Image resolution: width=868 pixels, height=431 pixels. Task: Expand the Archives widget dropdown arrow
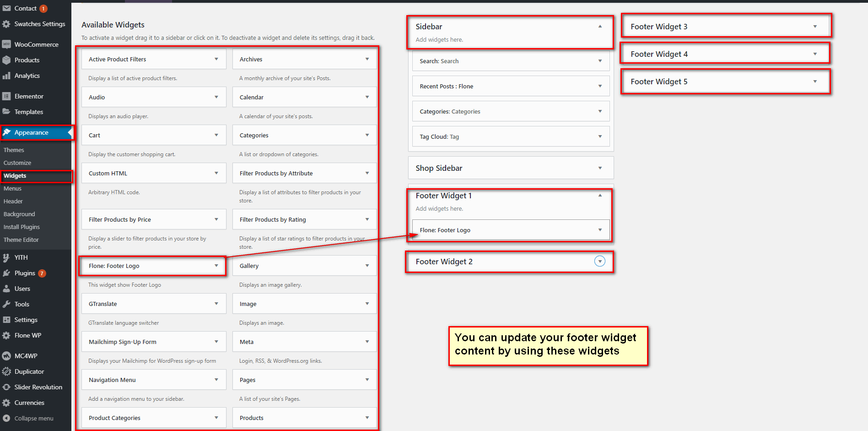coord(367,59)
